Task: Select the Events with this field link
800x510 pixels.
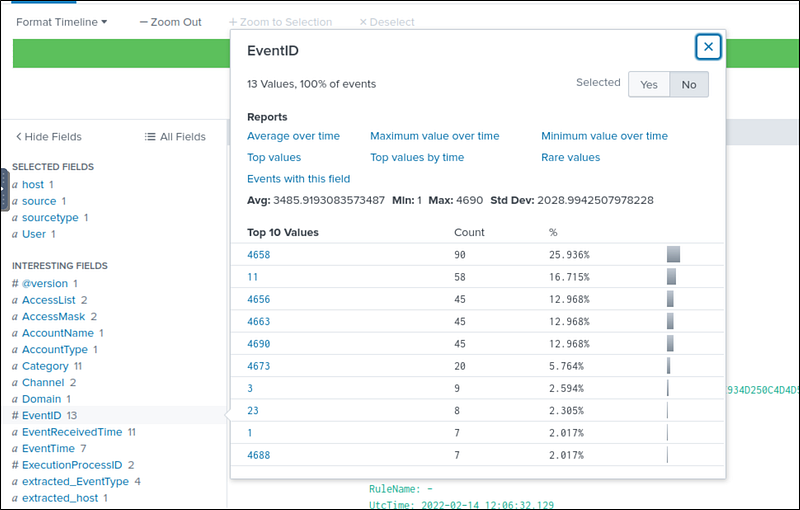Action: coord(298,179)
